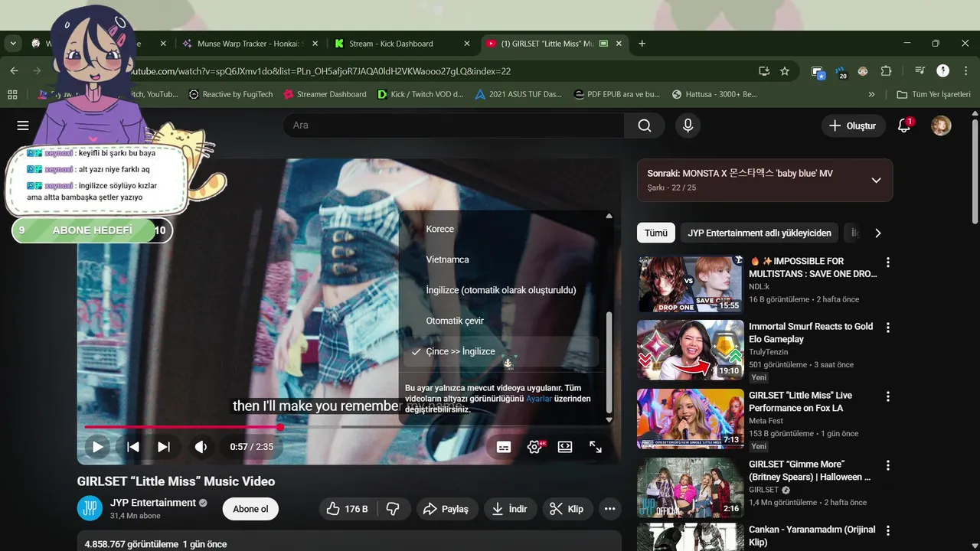Close the player settings gear menu
The width and height of the screenshot is (980, 551).
[x=534, y=447]
